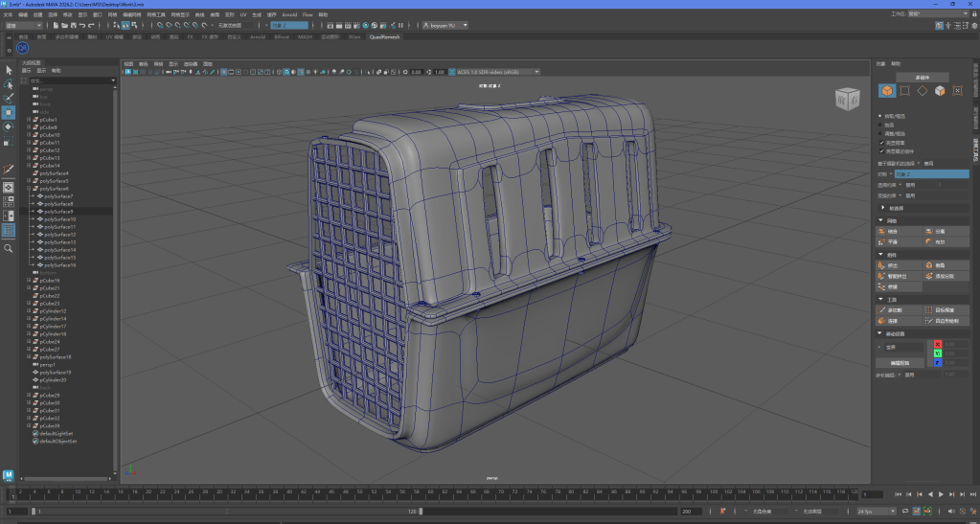Click the QuadRemesh QR shelf icon
The height and width of the screenshot is (524, 980).
point(22,48)
